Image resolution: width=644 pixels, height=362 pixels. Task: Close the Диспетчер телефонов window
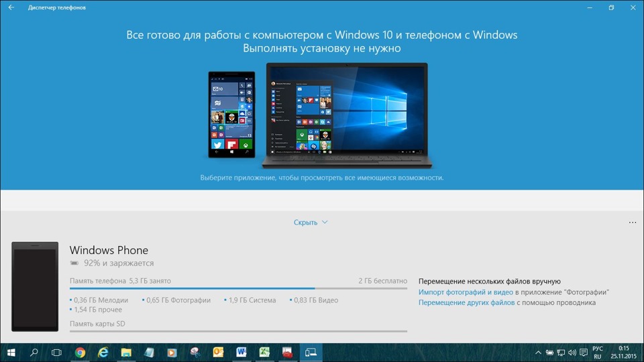[633, 7]
